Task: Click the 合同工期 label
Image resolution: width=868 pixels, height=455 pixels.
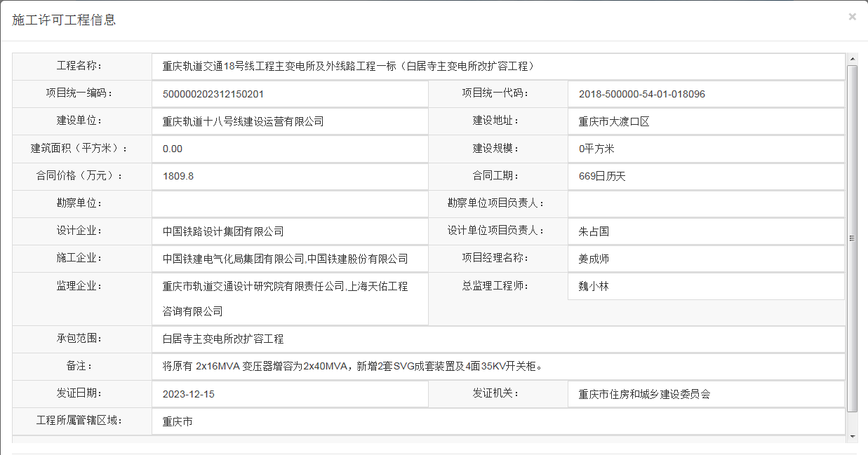Action: click(496, 175)
